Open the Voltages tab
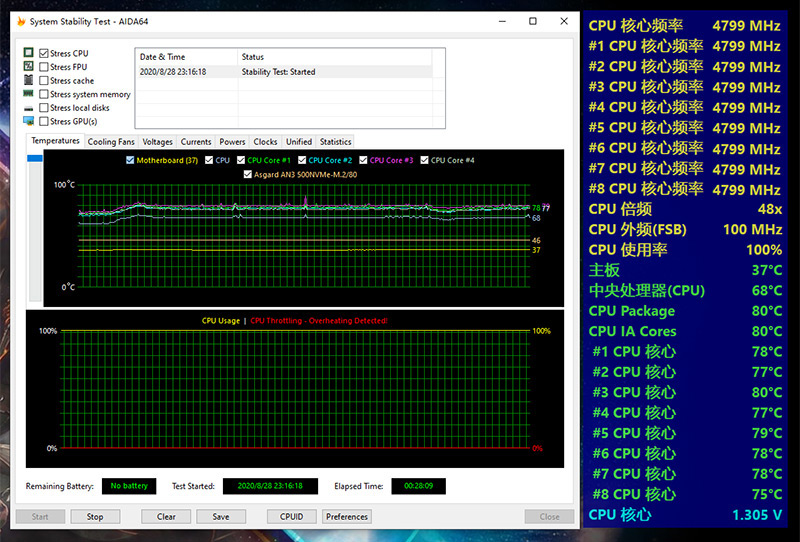Viewport: 800px width, 542px height. pos(157,142)
